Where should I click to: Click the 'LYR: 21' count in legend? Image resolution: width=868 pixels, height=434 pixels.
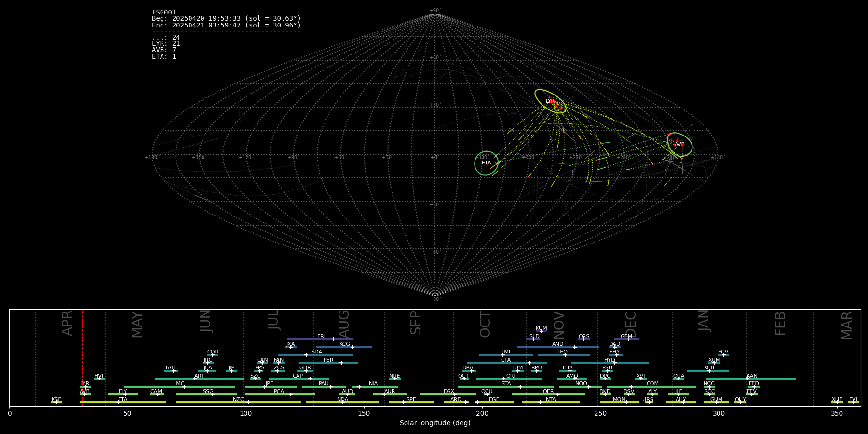(166, 44)
